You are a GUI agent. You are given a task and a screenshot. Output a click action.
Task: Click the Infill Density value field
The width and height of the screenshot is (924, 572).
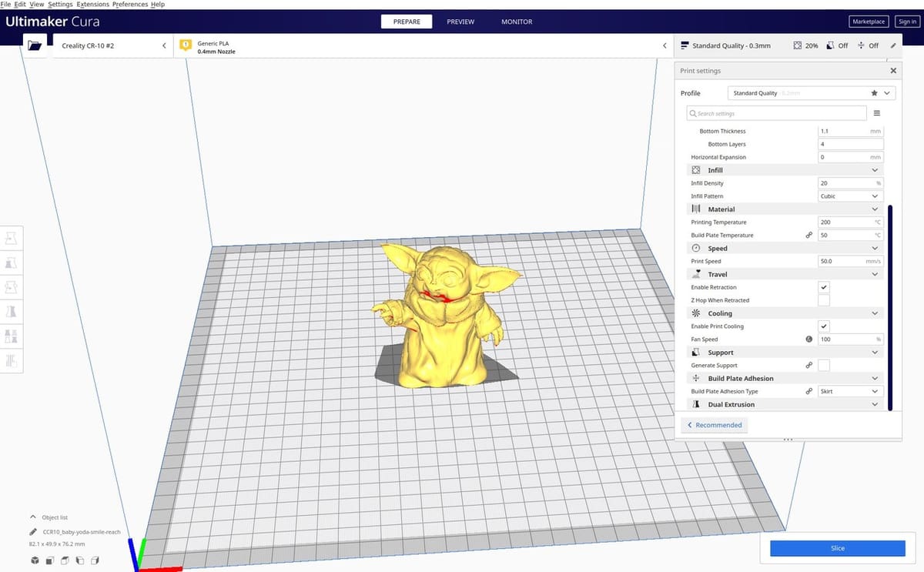(x=850, y=183)
